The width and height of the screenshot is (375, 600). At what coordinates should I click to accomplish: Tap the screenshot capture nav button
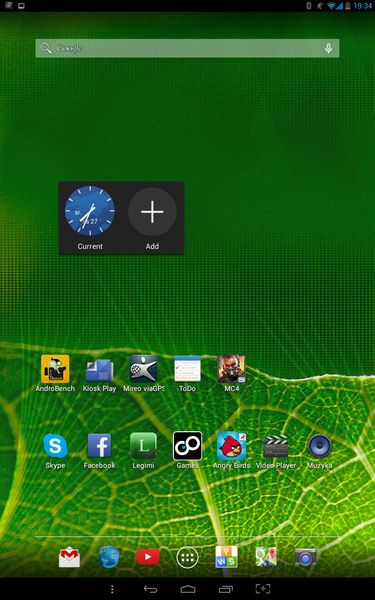click(x=263, y=589)
